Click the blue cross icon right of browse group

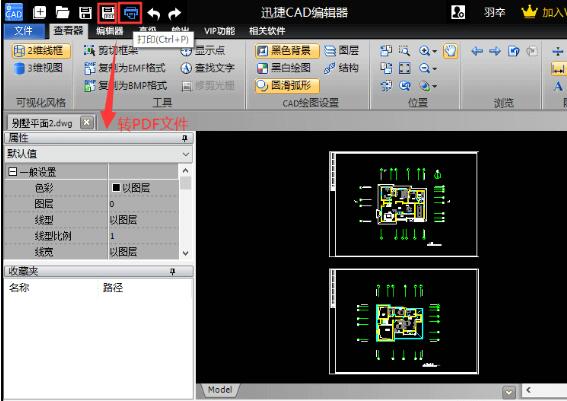tap(558, 51)
